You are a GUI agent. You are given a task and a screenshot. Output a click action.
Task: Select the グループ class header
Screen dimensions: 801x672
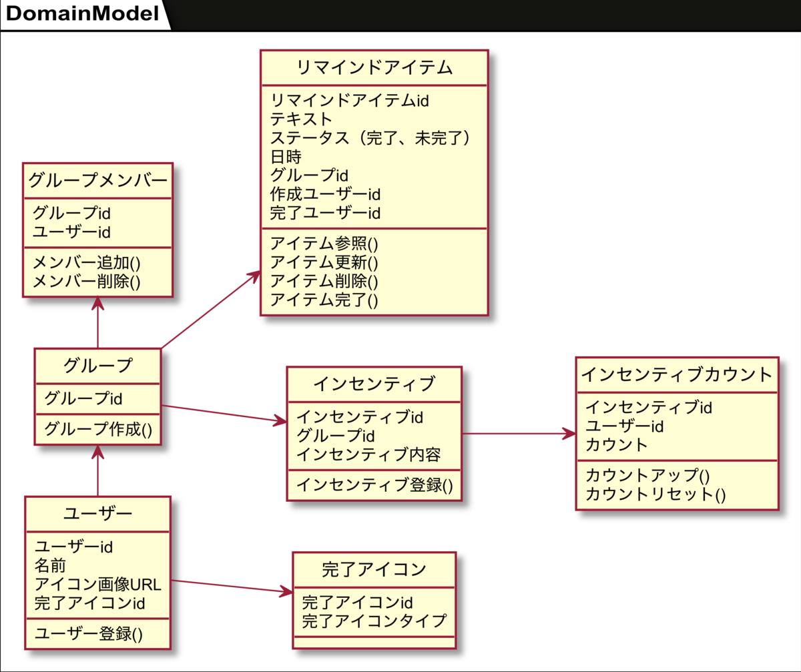[98, 366]
